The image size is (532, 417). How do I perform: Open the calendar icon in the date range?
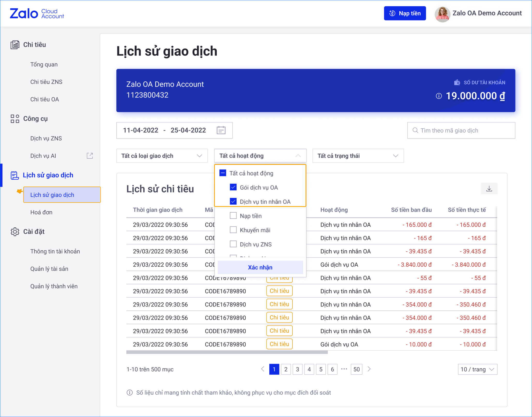tap(221, 130)
